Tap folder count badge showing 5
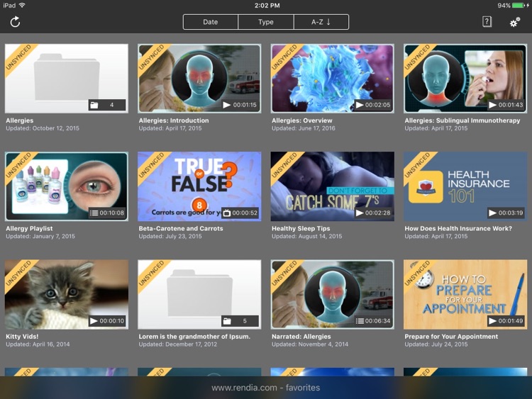 [x=240, y=321]
